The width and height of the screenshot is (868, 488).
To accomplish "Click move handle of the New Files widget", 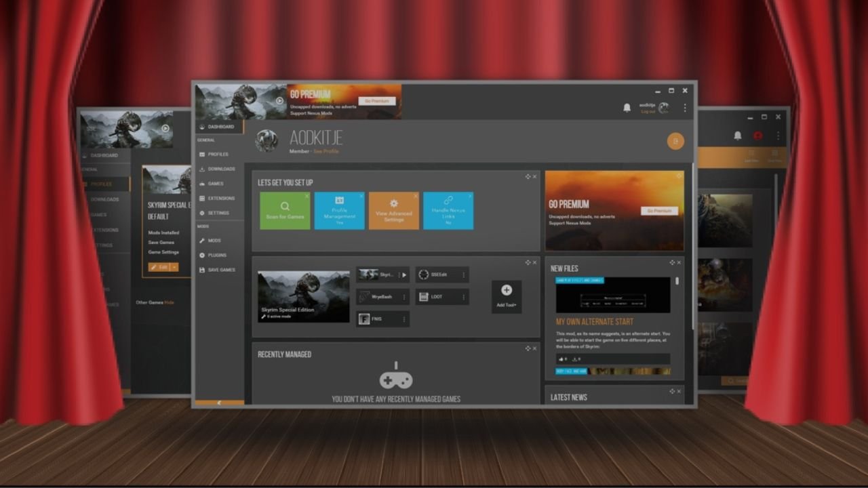I will pyautogui.click(x=672, y=262).
